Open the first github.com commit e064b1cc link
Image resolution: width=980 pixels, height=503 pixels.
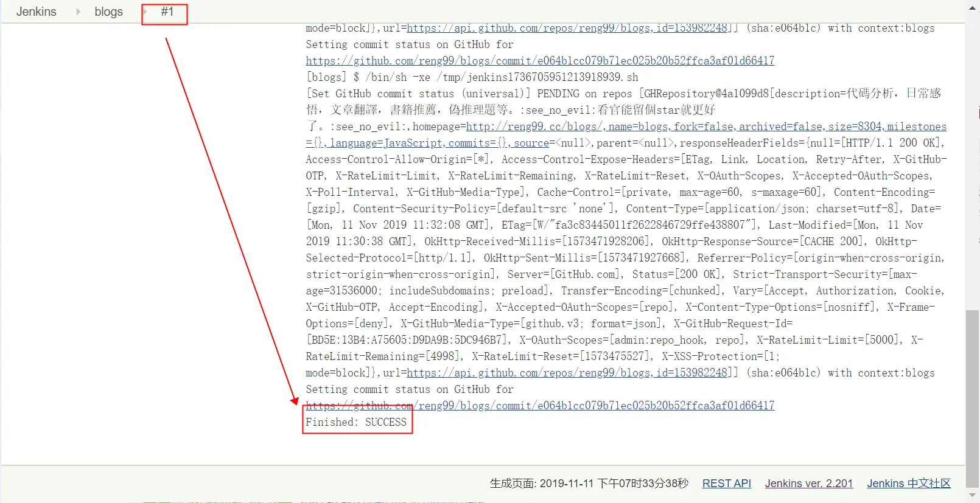coord(540,61)
